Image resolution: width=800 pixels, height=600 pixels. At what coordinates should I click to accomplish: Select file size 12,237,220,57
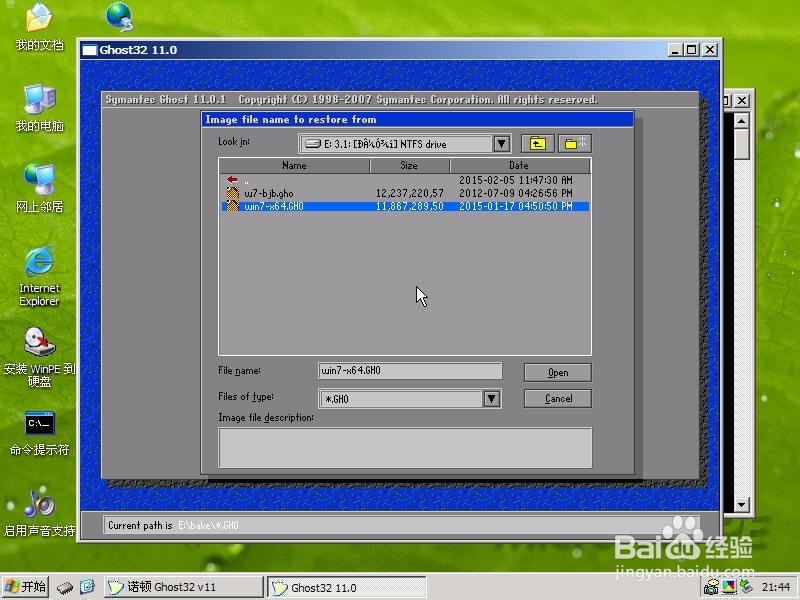410,193
